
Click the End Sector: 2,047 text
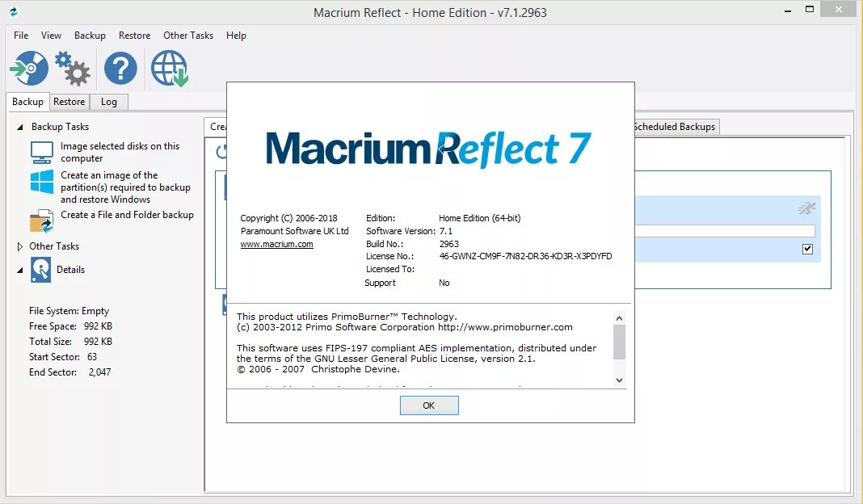coord(70,372)
